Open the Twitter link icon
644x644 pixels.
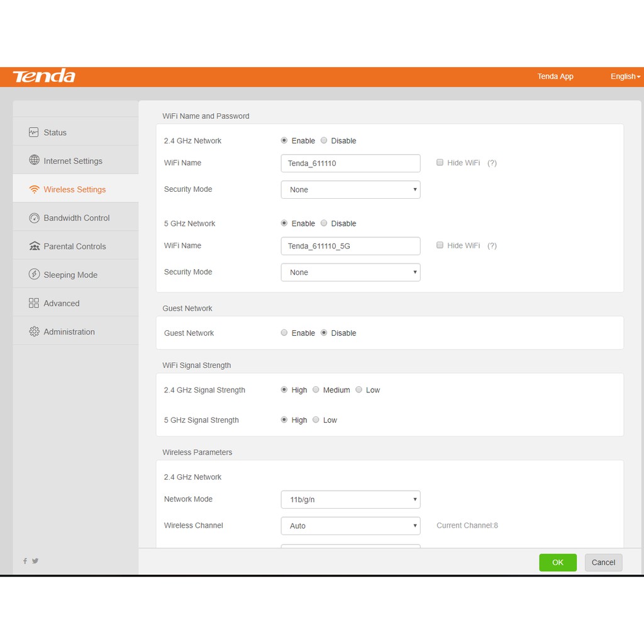[35, 560]
